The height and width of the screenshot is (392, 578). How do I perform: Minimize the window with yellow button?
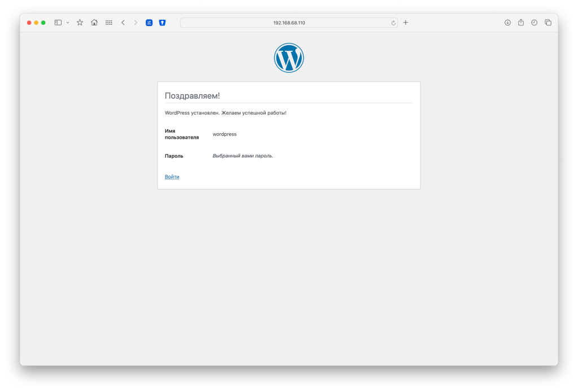pos(36,23)
